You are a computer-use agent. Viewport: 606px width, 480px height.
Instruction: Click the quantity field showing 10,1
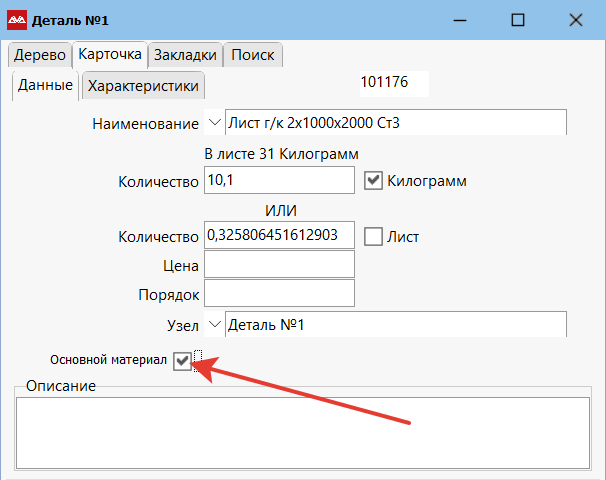click(279, 181)
